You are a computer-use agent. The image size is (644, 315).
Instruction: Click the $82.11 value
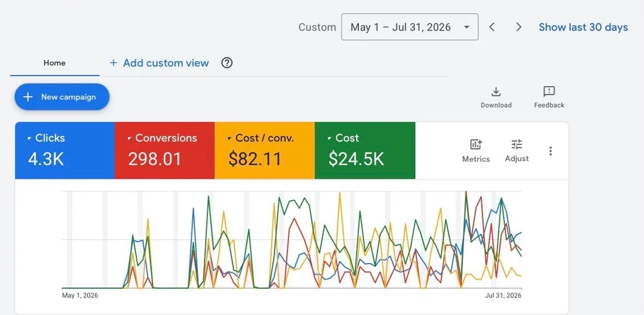(255, 159)
